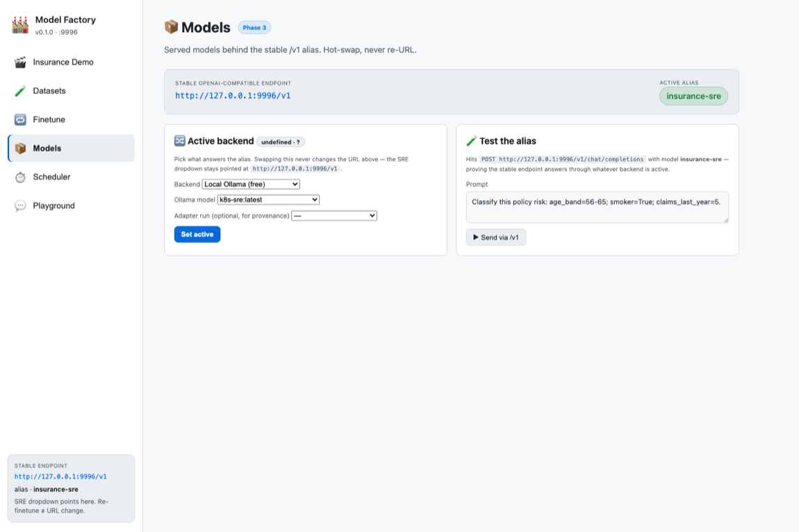Go to the Datasets section
This screenshot has height=532, width=799.
tap(72, 91)
